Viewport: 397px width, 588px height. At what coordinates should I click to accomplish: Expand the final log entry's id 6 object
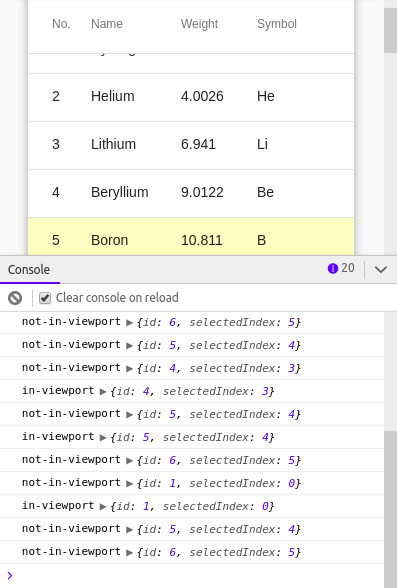coord(129,552)
